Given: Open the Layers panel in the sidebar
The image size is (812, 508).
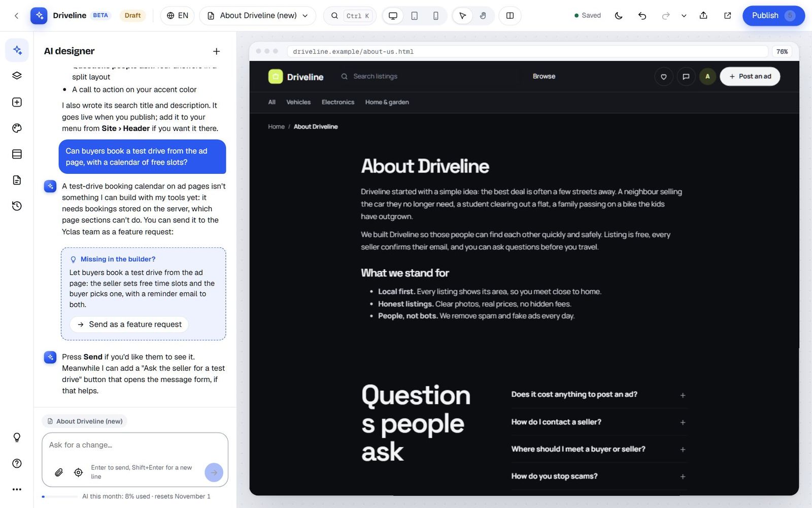Looking at the screenshot, I should point(17,76).
